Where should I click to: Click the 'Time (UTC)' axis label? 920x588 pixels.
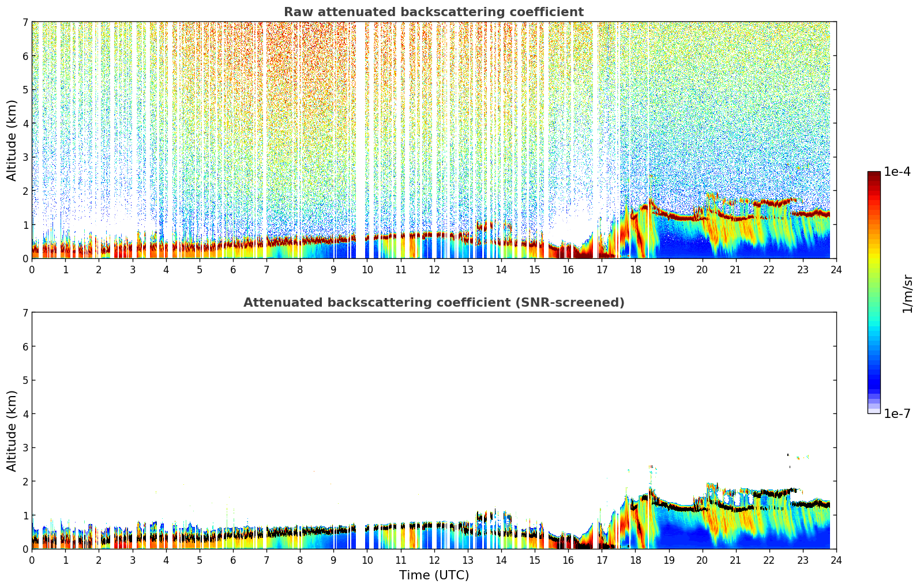tap(434, 575)
